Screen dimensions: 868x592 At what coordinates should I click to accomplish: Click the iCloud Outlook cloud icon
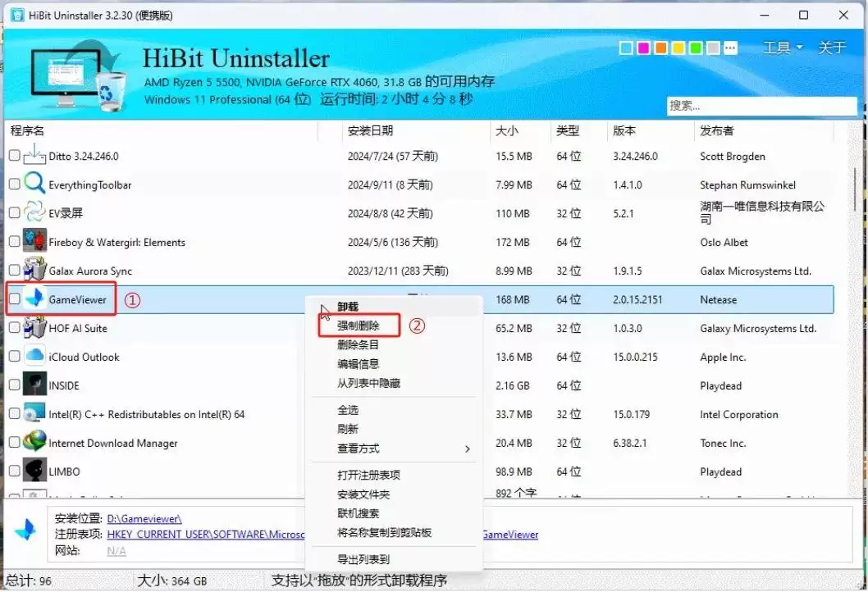tap(34, 356)
